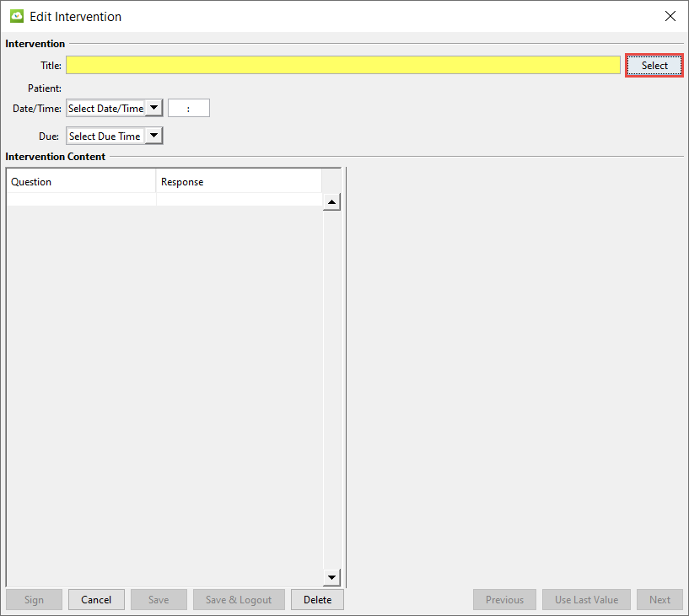Close the Edit Intervention window
This screenshot has width=689, height=616.
670,16
